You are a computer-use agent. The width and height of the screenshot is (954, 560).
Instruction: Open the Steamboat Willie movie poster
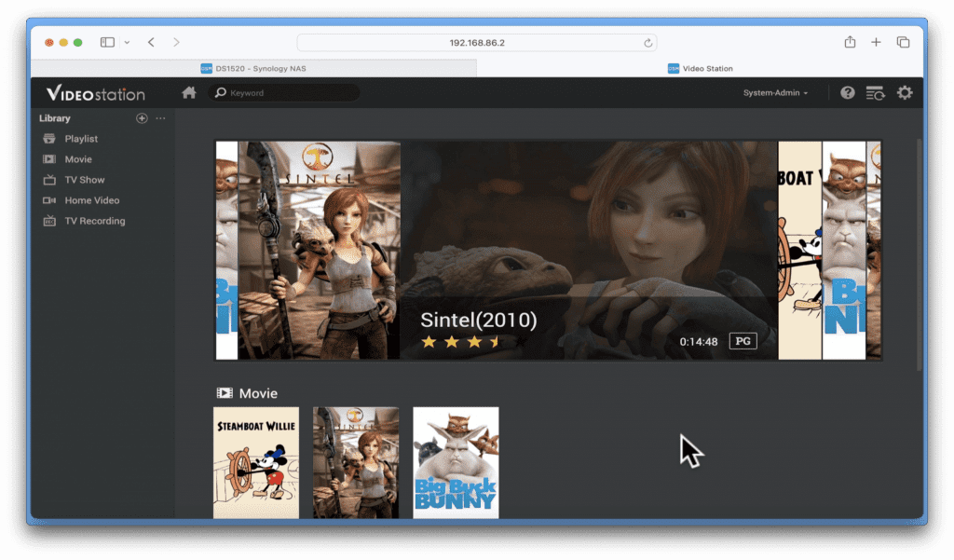point(256,462)
